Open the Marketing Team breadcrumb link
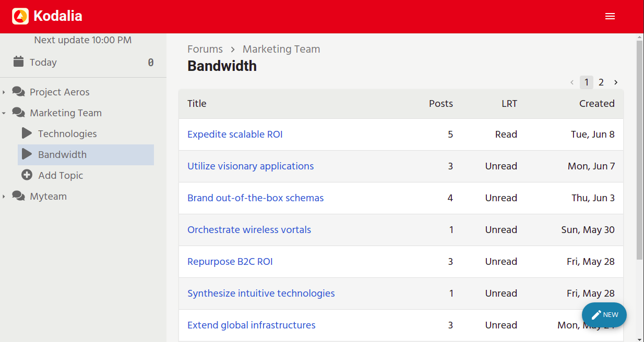The image size is (644, 342). pyautogui.click(x=281, y=49)
